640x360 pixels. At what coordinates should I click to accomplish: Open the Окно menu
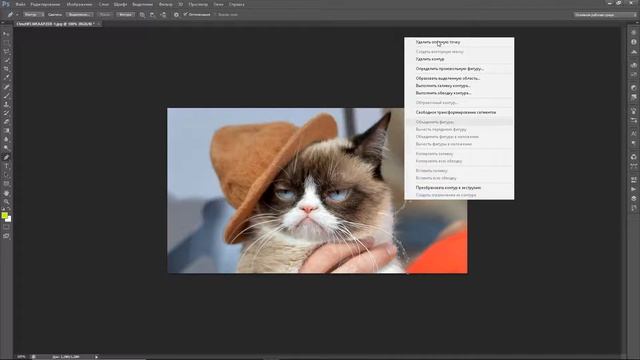click(219, 4)
